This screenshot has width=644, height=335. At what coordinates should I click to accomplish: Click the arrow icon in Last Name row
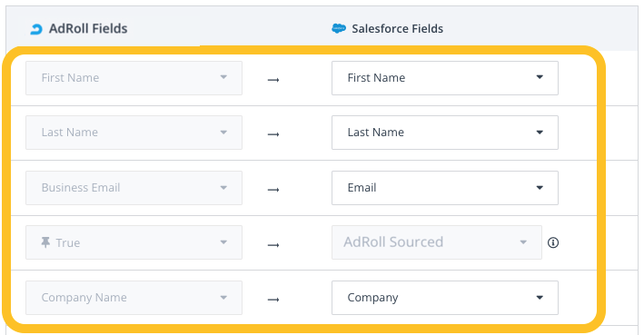[x=273, y=134]
